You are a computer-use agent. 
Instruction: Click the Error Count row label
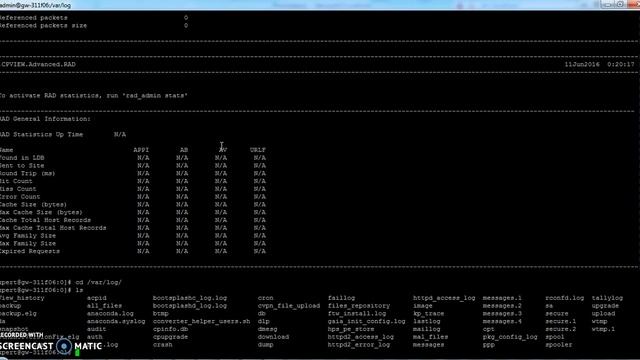20,196
